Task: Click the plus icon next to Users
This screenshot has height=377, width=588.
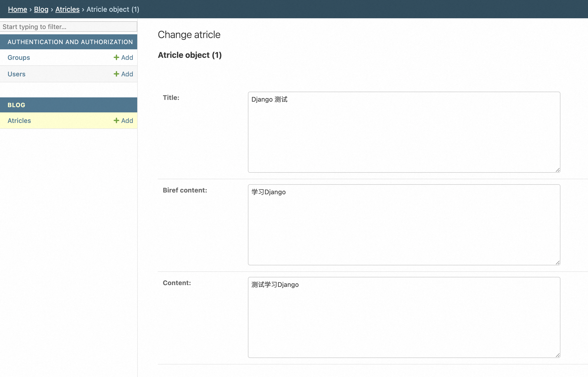Action: click(x=116, y=74)
